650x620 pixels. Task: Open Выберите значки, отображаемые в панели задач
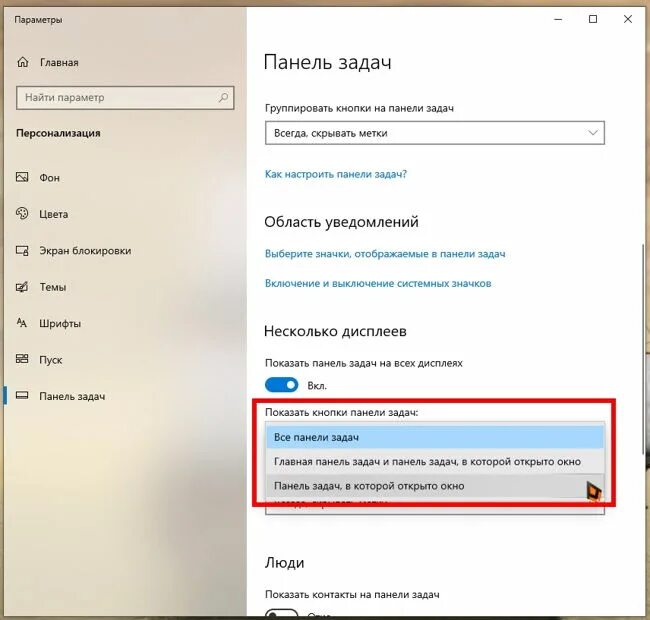[385, 254]
